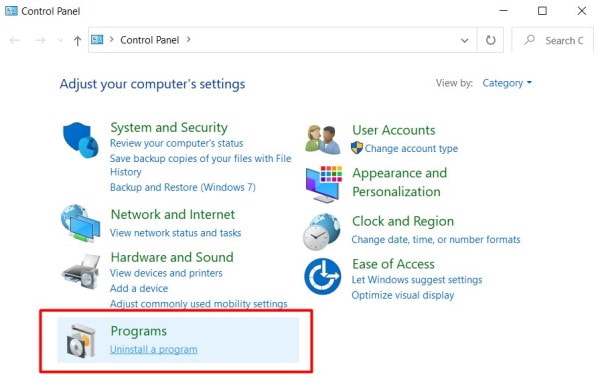Click Uninstall a program link
600x391 pixels.
[154, 349]
